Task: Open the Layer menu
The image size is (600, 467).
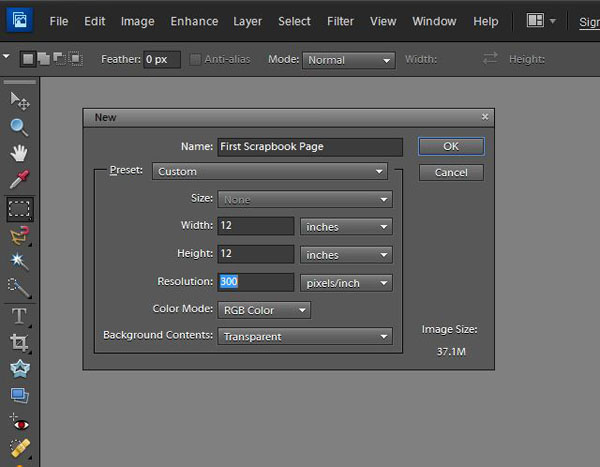Action: click(x=247, y=21)
